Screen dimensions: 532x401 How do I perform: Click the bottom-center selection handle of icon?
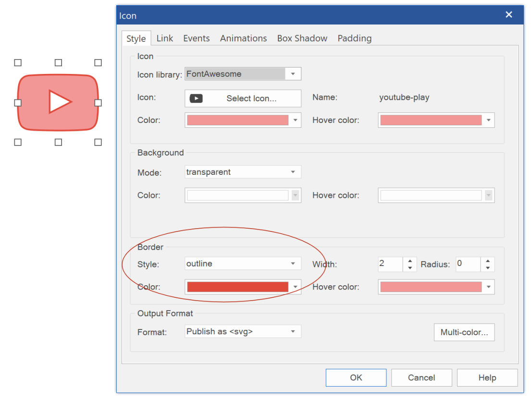(x=58, y=142)
